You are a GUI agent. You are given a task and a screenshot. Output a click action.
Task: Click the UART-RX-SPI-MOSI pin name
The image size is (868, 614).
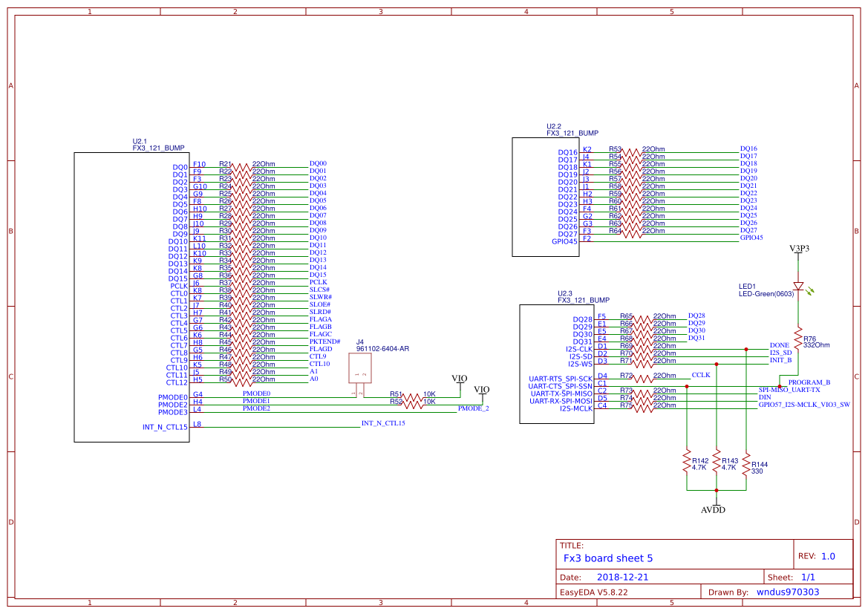(x=561, y=401)
